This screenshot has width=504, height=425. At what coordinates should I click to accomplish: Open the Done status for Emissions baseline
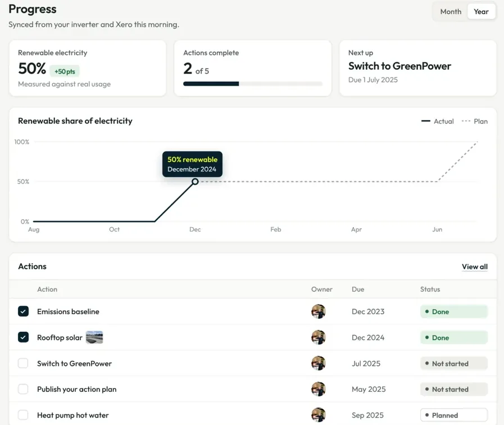click(454, 311)
